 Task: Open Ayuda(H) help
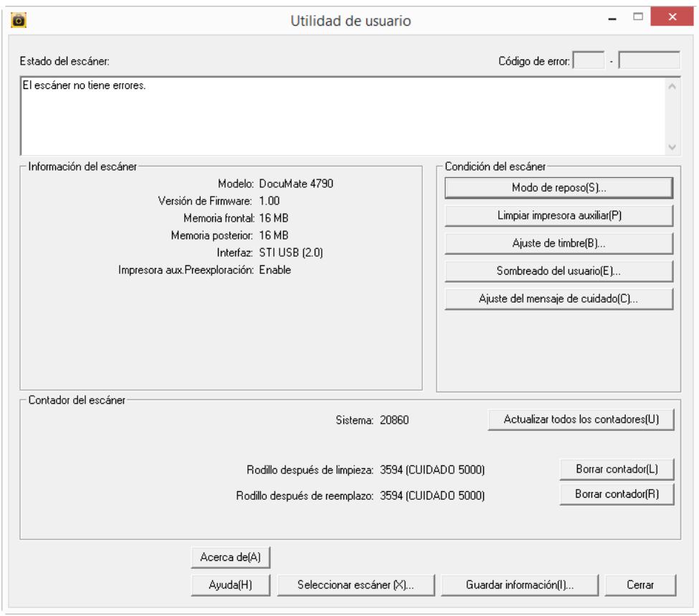coord(230,584)
